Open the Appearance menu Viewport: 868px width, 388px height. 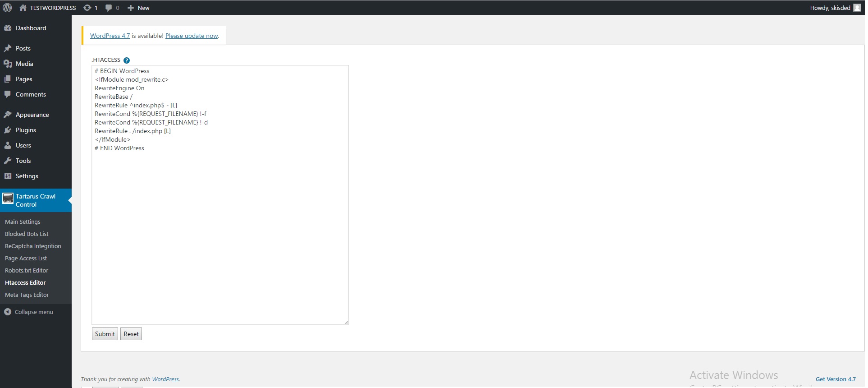coord(32,115)
